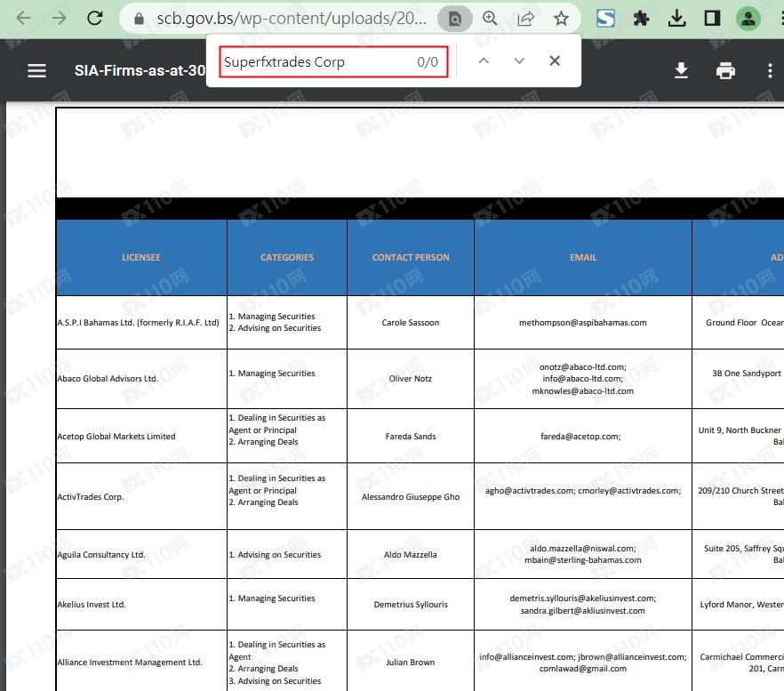Download the PDF document
Screen dimensions: 784x691
click(682, 70)
